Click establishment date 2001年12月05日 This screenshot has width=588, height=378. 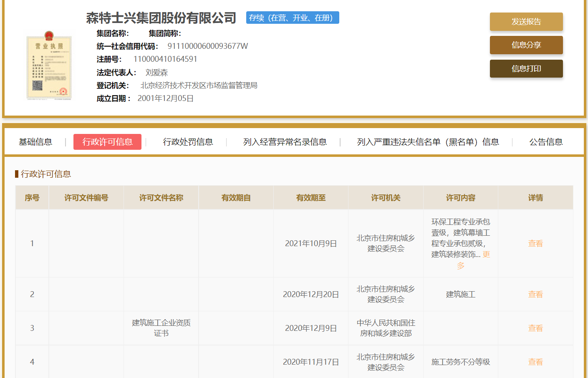166,98
